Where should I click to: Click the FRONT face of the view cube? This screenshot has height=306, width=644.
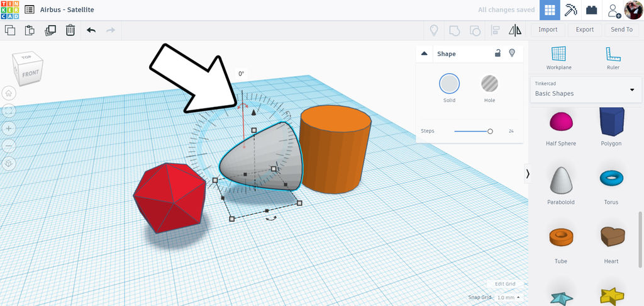pyautogui.click(x=31, y=74)
